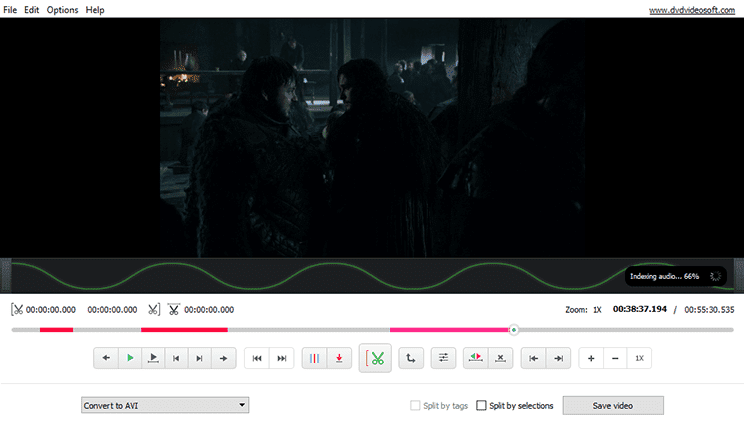
Task: Open the adjustment sliders settings icon
Action: (x=443, y=358)
